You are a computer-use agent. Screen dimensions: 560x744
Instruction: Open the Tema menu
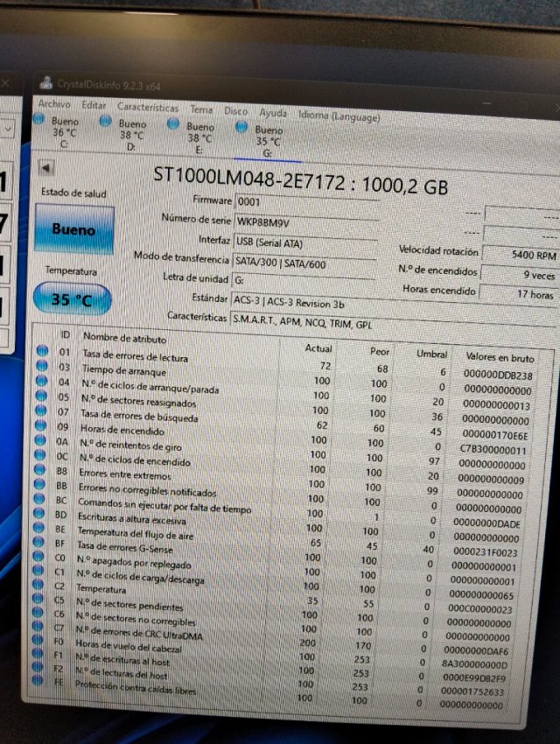(x=201, y=109)
